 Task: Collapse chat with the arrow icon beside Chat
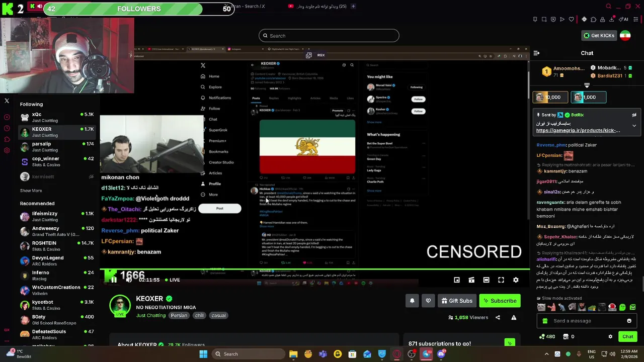[536, 53]
